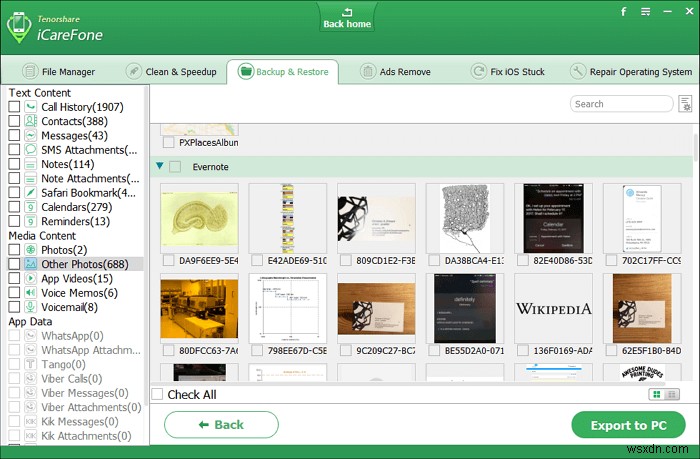
Task: Click the Contacts icon in sidebar
Action: 30,121
